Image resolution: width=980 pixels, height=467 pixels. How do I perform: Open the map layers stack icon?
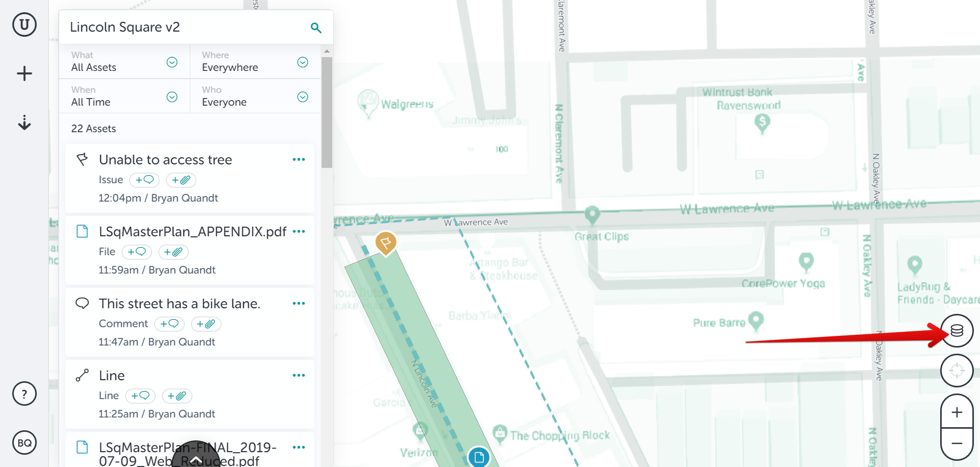[x=957, y=331]
